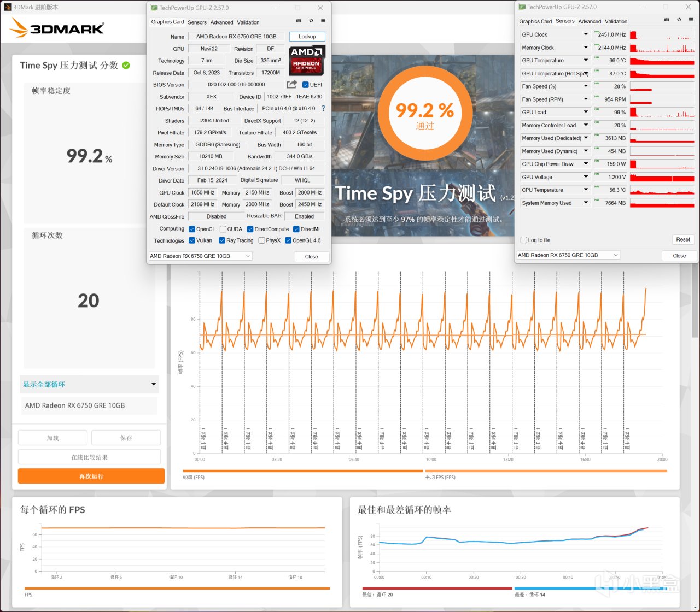The width and height of the screenshot is (700, 612).
Task: Toggle the OpenCL checkbox
Action: 192,229
